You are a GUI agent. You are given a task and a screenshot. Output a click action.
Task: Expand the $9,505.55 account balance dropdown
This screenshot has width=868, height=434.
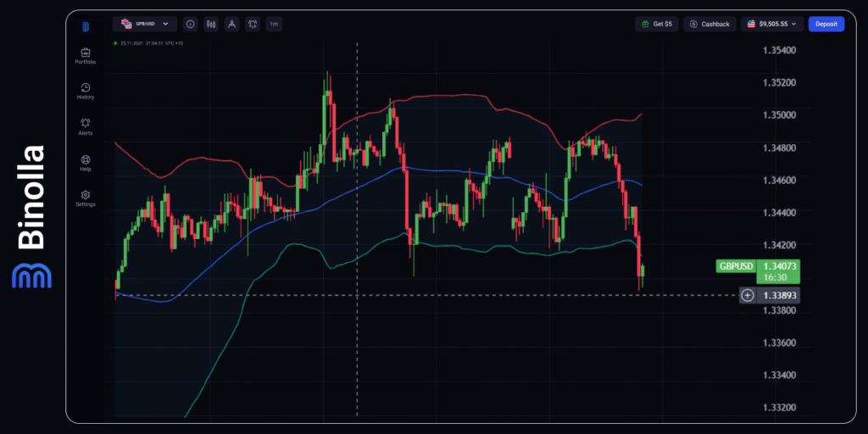[x=771, y=25]
